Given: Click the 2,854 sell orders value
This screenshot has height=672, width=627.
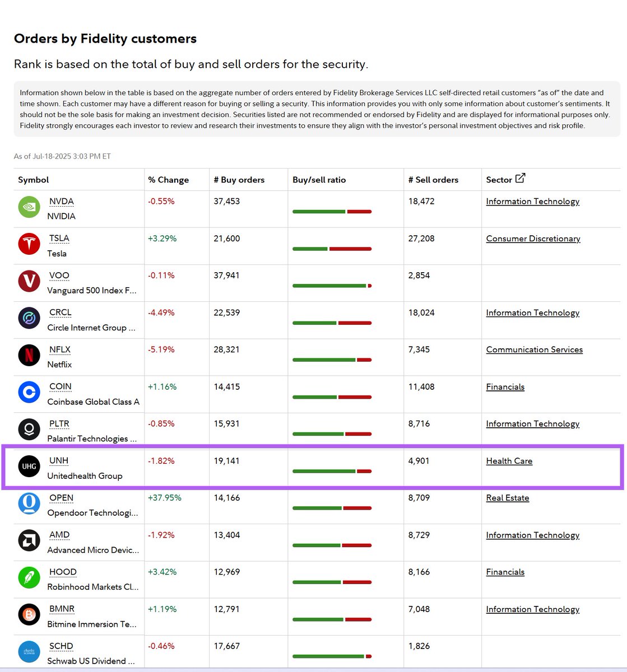Looking at the screenshot, I should [419, 276].
